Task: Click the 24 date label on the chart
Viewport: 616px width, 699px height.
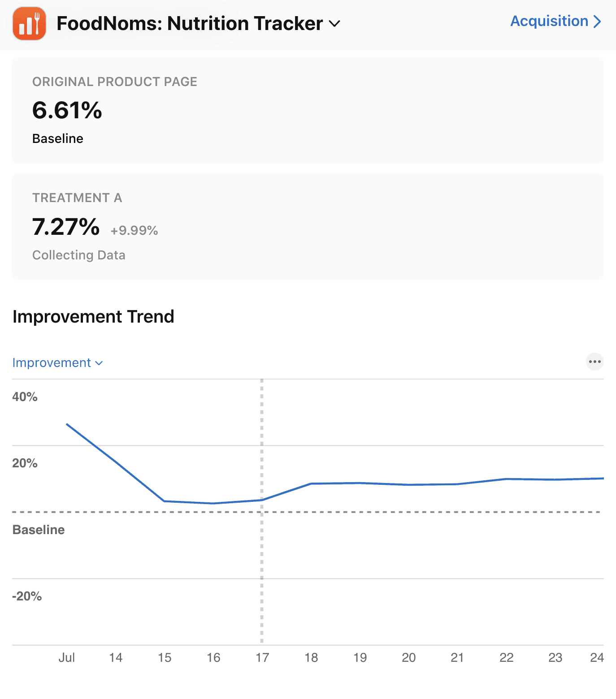Action: (x=597, y=658)
